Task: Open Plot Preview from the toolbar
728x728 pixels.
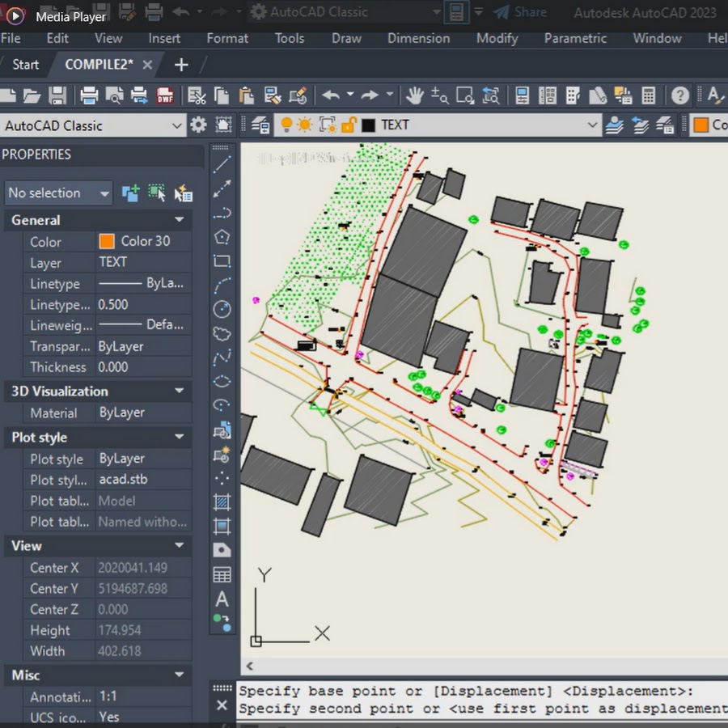Action: coord(114,96)
